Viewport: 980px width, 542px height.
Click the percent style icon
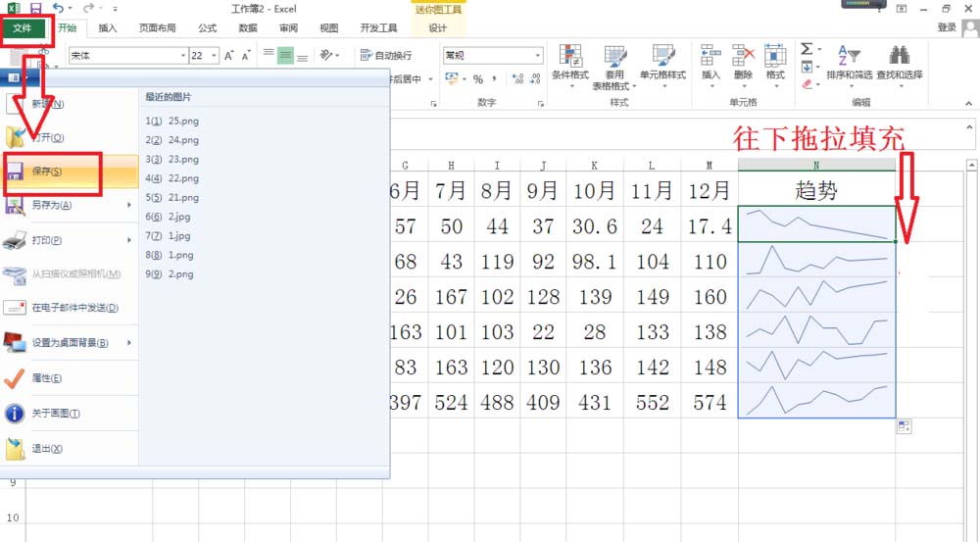click(478, 78)
